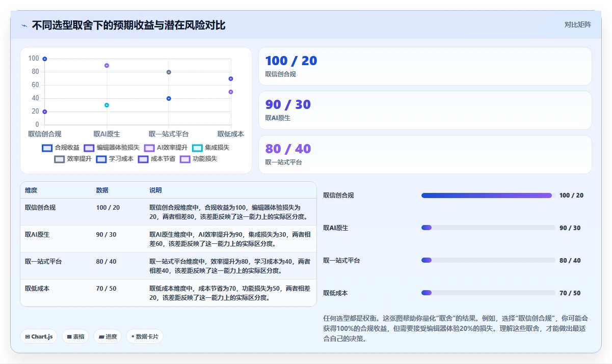
Task: Select the 40 data point above 取一站式平台
Action: 169,98
